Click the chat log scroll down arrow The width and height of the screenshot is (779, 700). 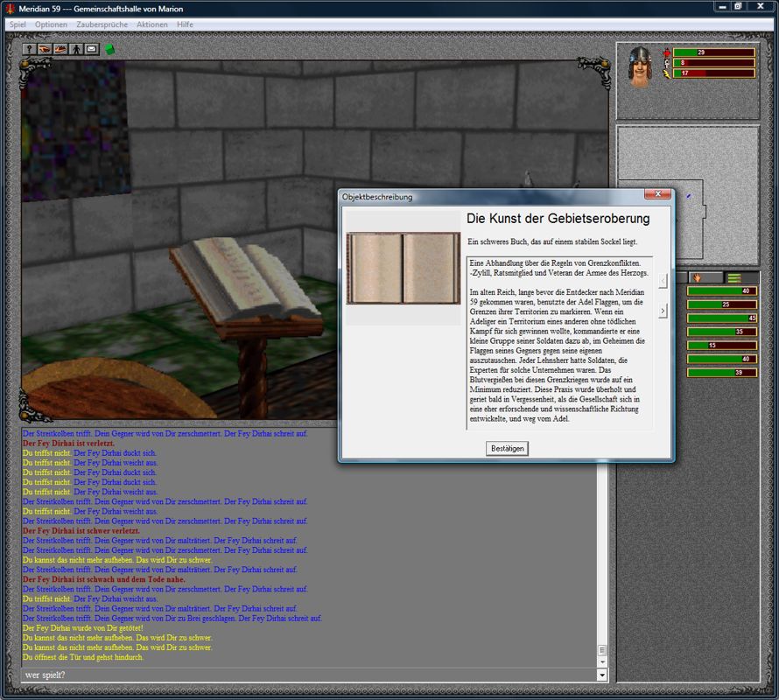pos(602,661)
